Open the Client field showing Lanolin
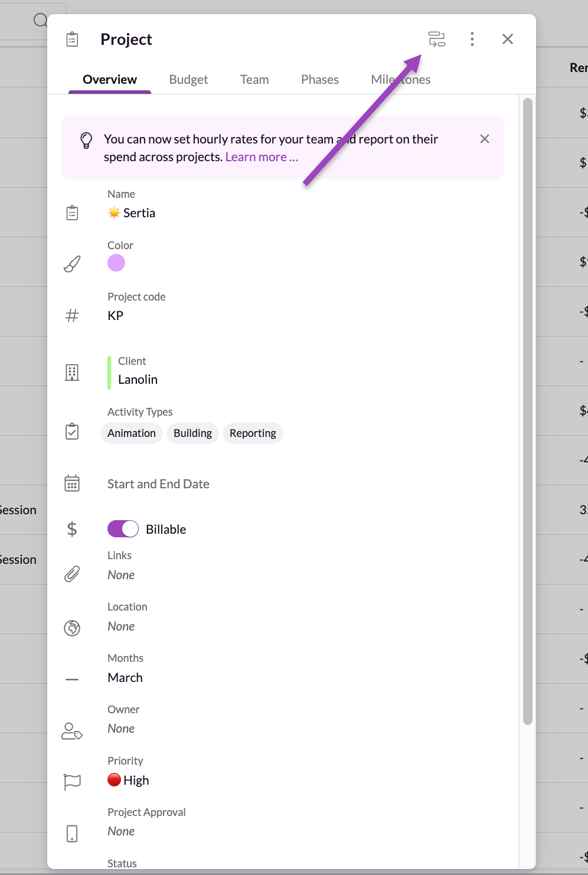 [x=138, y=380]
